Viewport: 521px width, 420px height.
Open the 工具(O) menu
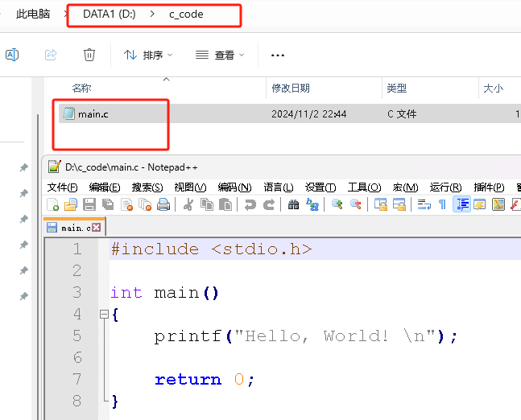click(364, 187)
